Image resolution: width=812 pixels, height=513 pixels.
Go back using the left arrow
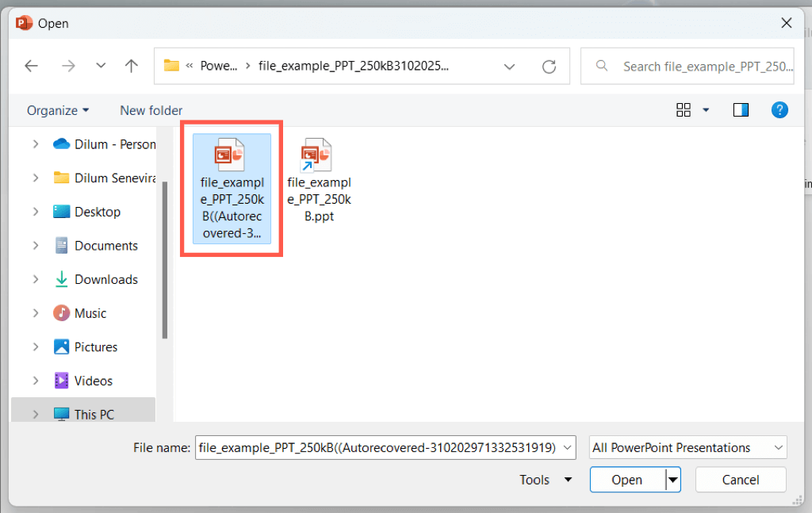tap(32, 66)
